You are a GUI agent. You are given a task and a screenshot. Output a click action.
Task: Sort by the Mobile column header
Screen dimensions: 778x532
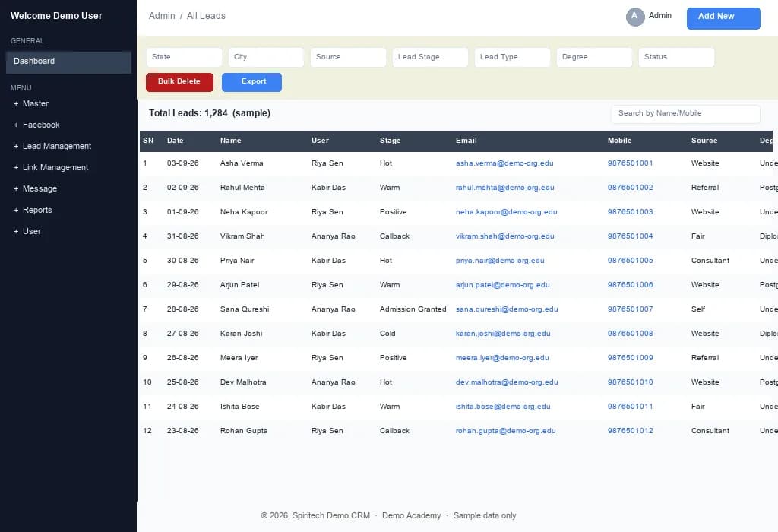tap(620, 141)
